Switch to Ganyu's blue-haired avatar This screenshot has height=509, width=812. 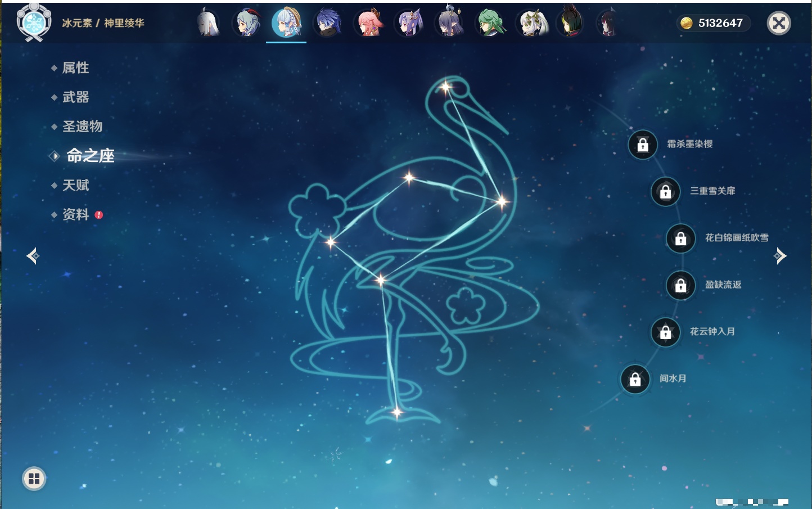coord(246,24)
